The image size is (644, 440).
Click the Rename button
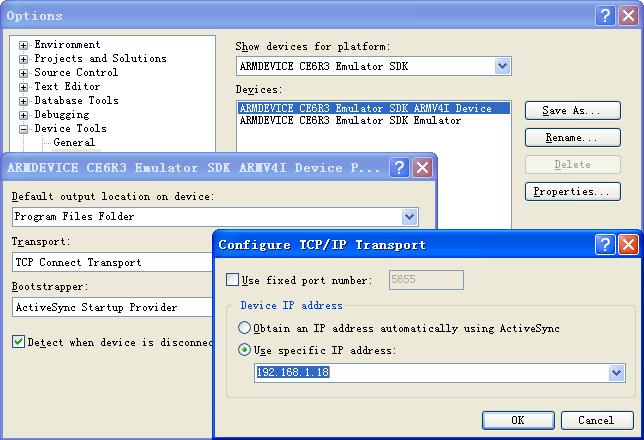(x=573, y=138)
